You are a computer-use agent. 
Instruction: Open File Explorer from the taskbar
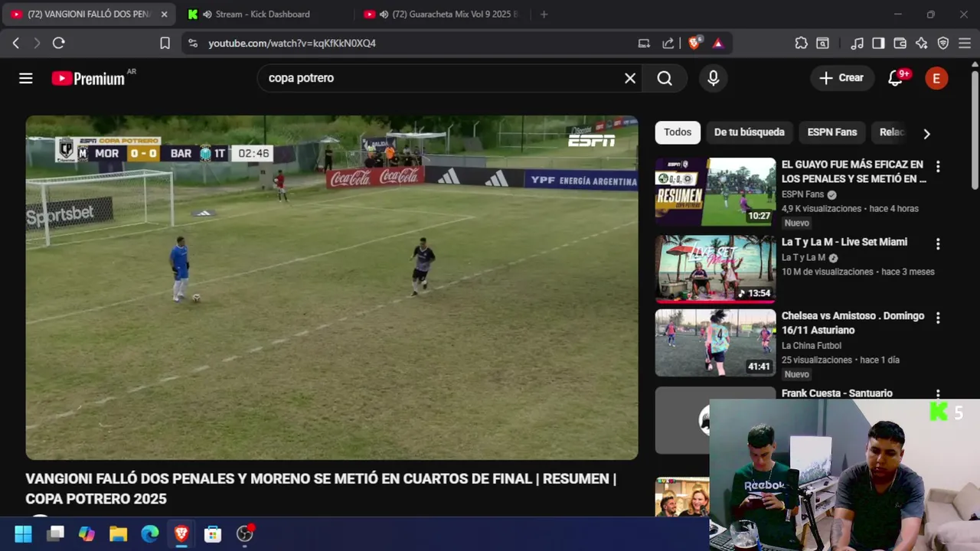tap(118, 533)
